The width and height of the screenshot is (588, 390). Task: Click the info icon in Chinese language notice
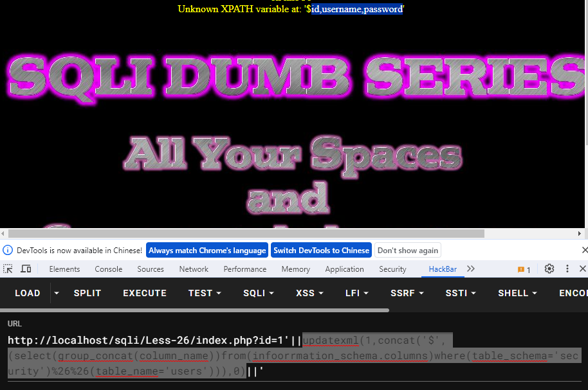click(x=8, y=251)
